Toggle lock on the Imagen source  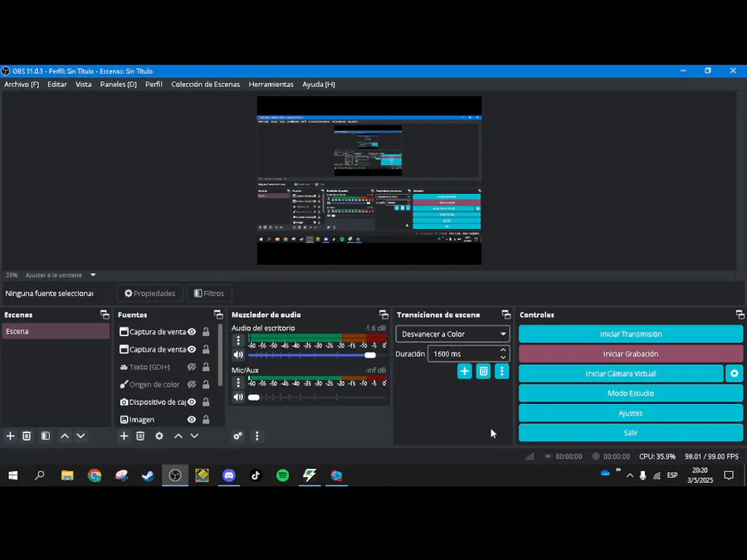point(206,420)
